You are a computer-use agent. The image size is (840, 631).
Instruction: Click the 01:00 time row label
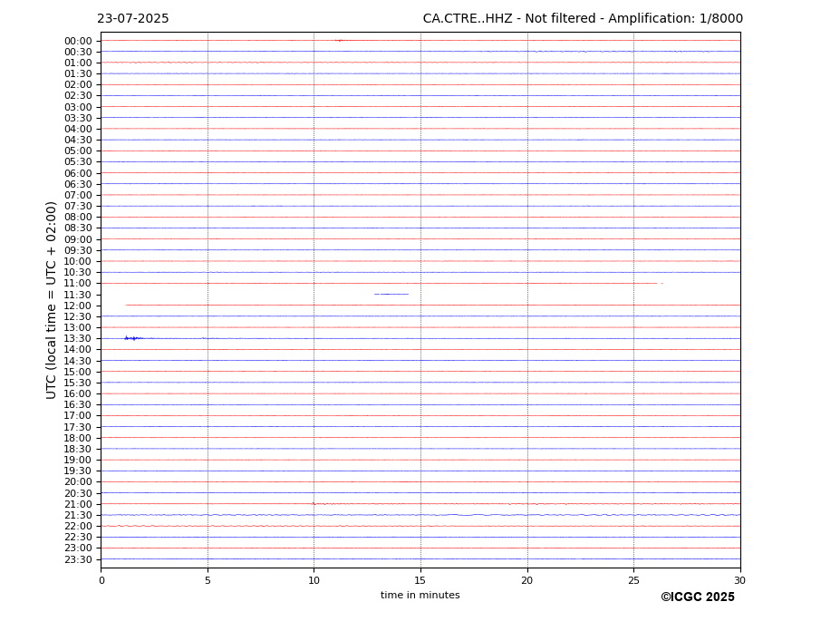[78, 63]
